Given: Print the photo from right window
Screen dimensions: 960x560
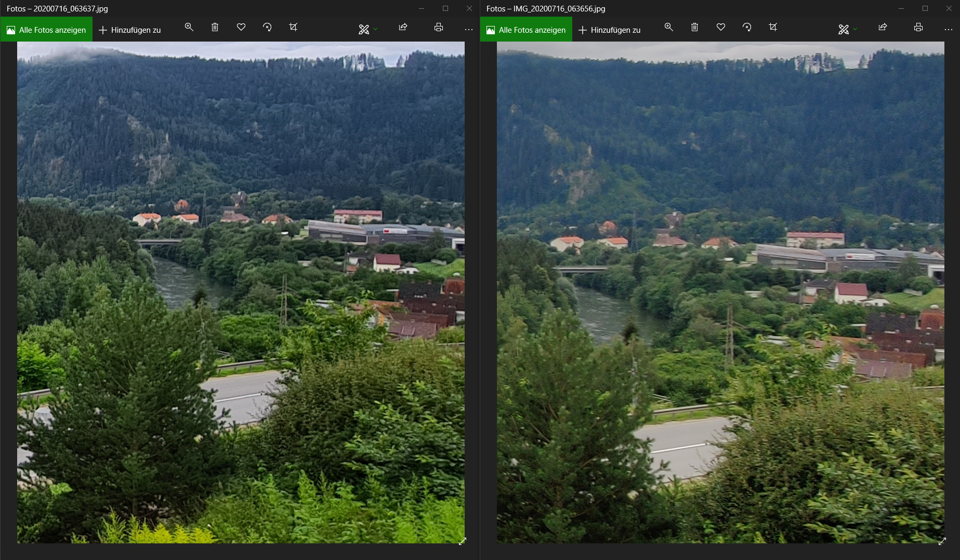Looking at the screenshot, I should (918, 27).
